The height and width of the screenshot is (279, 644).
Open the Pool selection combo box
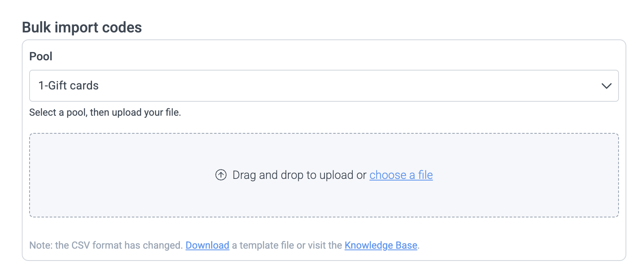point(324,86)
